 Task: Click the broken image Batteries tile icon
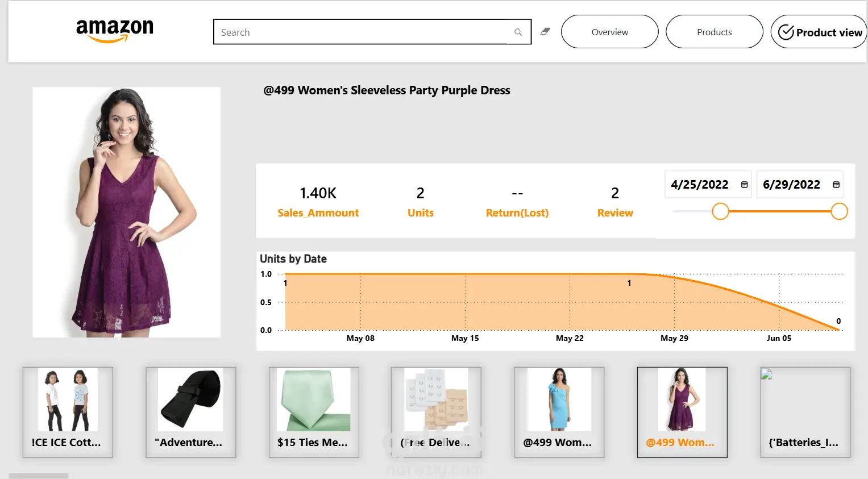[x=766, y=374]
